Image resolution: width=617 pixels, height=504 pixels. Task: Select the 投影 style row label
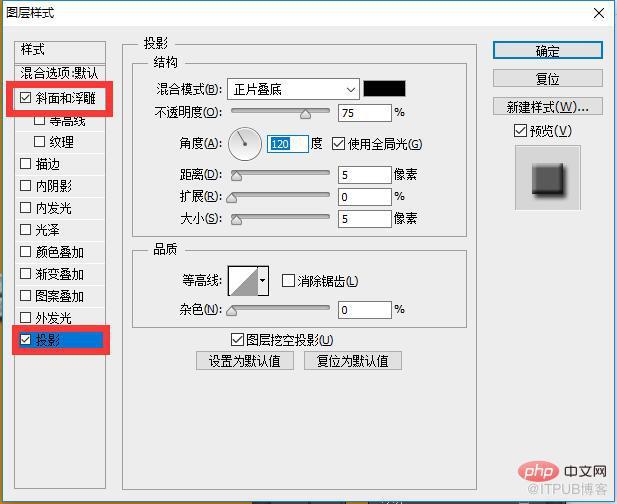click(x=48, y=340)
